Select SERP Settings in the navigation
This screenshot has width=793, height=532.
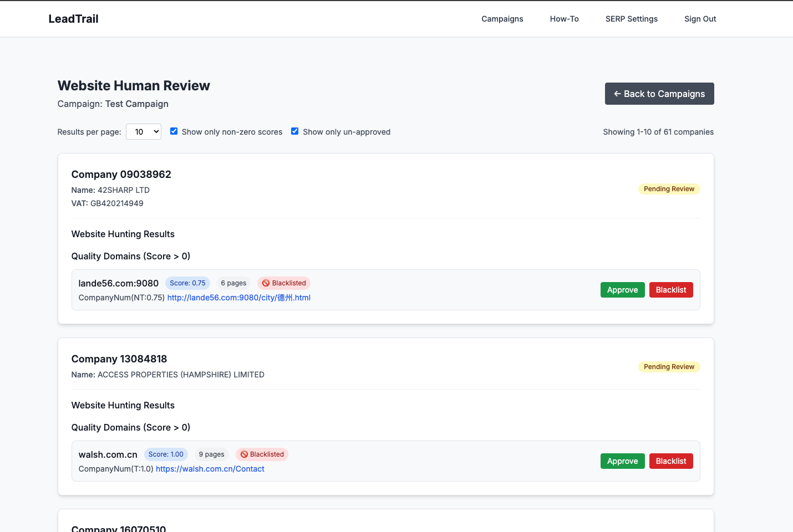pyautogui.click(x=631, y=18)
